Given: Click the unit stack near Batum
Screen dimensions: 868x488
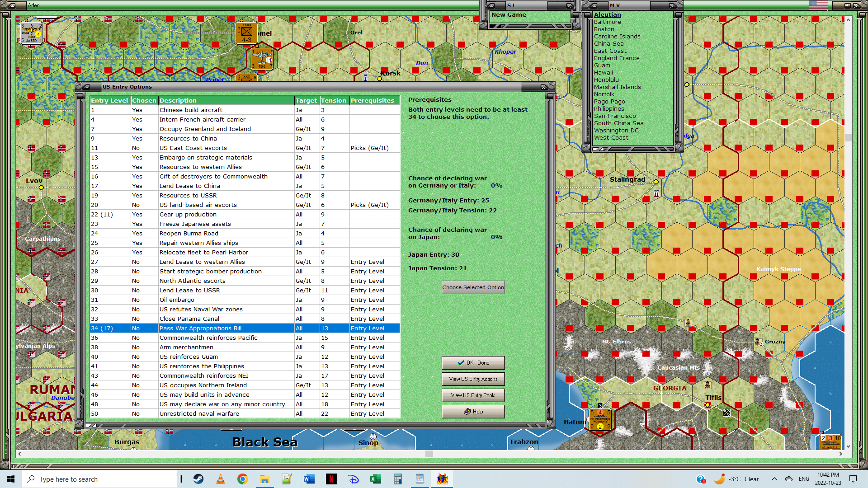Looking at the screenshot, I should tap(600, 419).
